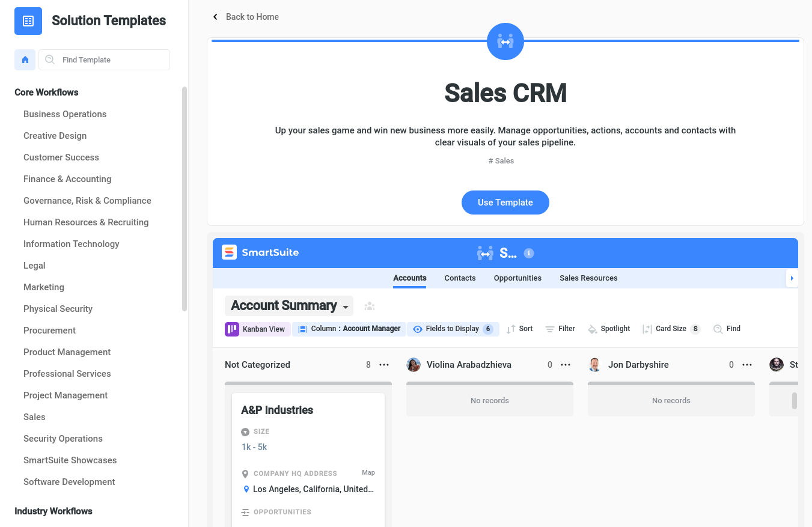The height and width of the screenshot is (527, 812).
Task: Click the share members icon beside Account Summary
Action: 370,306
